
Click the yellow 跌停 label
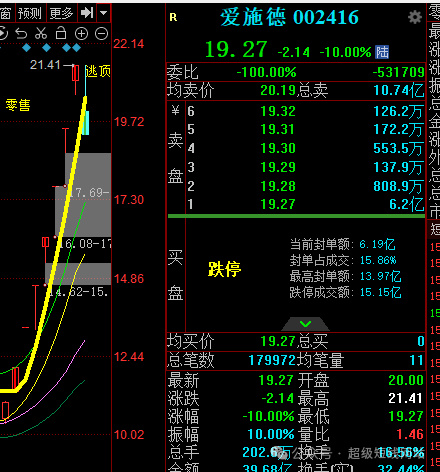point(224,269)
